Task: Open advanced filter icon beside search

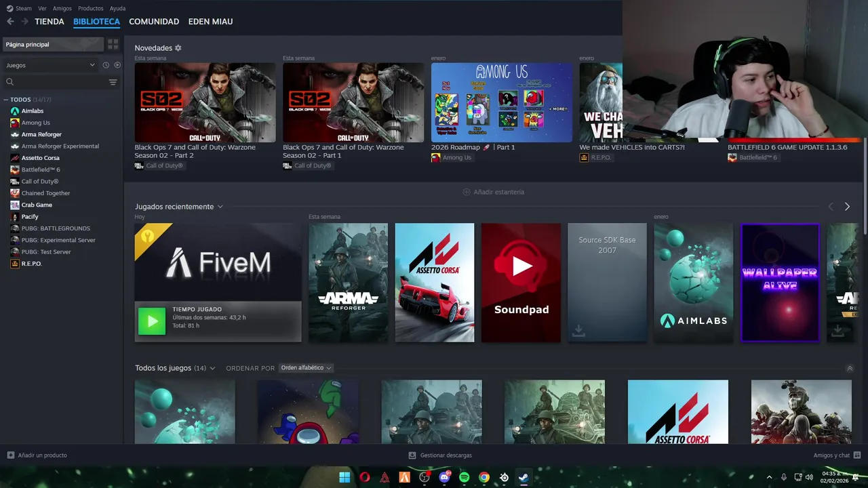Action: pos(113,82)
